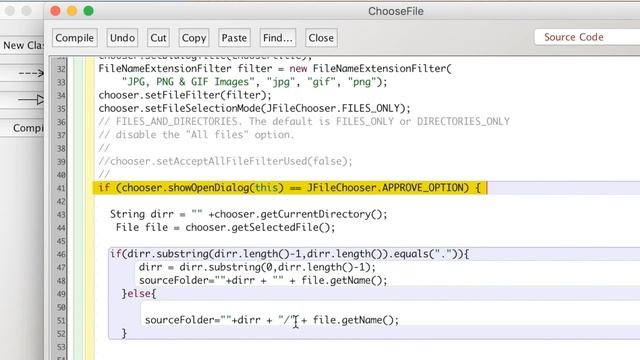Select solid inheritance arrow tool in background window
This screenshot has height=360, width=640.
tap(22, 100)
